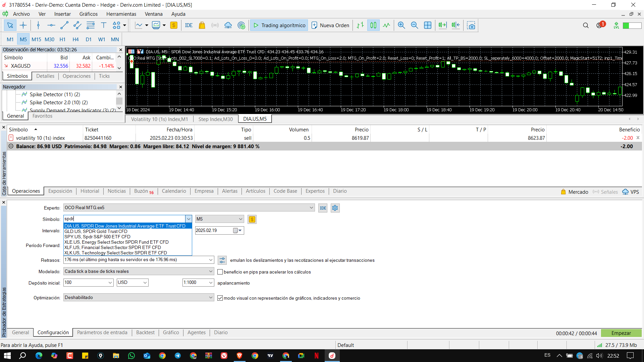Switch to the Historial tab
The image size is (644, 362).
(x=90, y=191)
